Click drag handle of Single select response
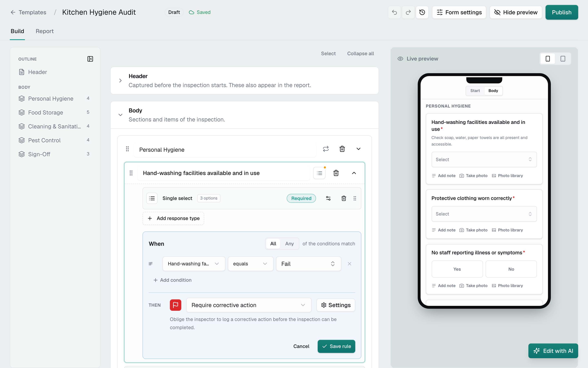This screenshot has width=588, height=368. point(355,198)
